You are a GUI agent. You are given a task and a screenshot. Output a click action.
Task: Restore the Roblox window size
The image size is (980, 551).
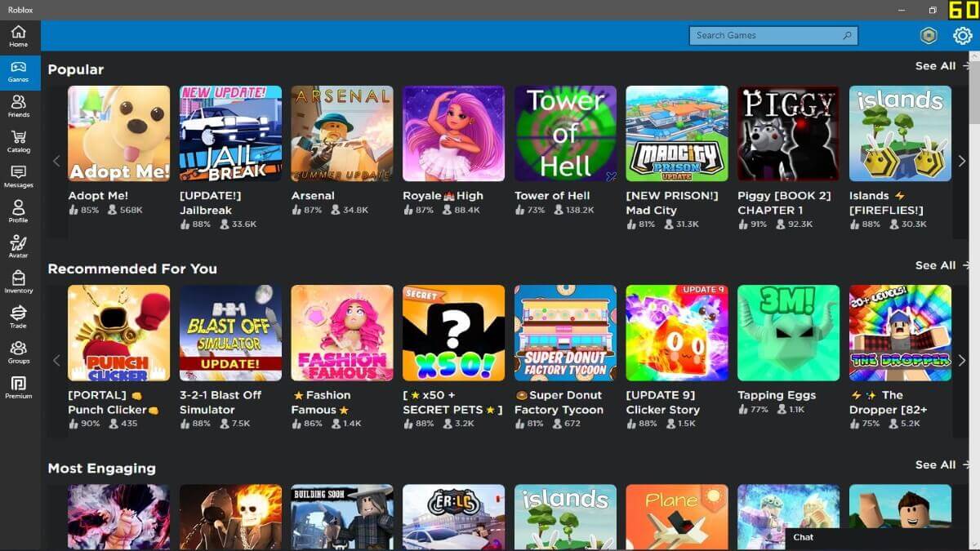[x=932, y=10]
